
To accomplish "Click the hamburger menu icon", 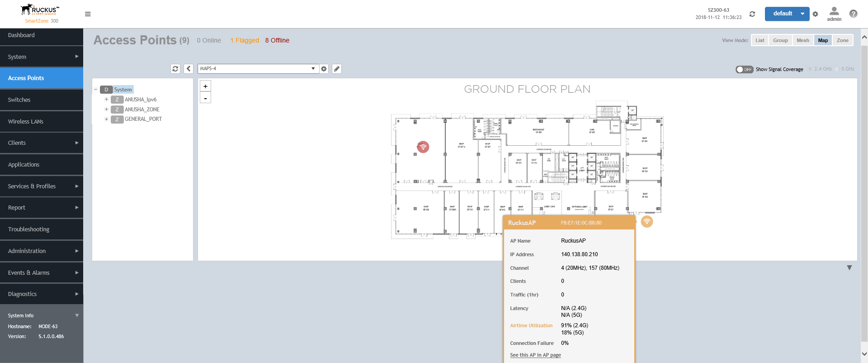I will (x=88, y=14).
